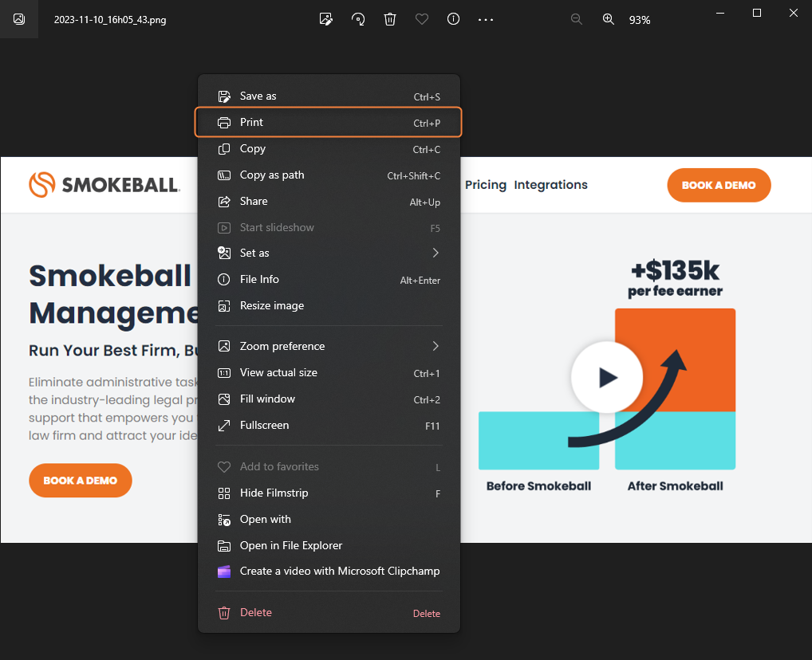Screen dimensions: 812x660
Task: Select Open with menu entry
Action: [x=329, y=519]
